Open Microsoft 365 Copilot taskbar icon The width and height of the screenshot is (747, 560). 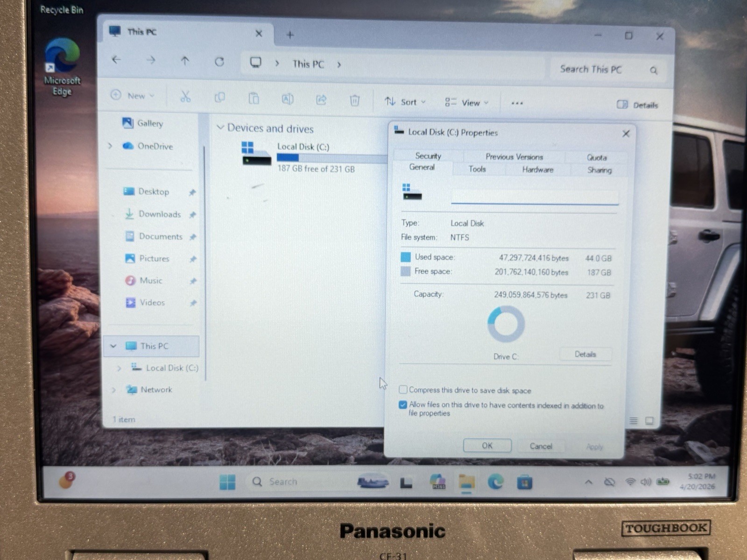click(x=437, y=482)
